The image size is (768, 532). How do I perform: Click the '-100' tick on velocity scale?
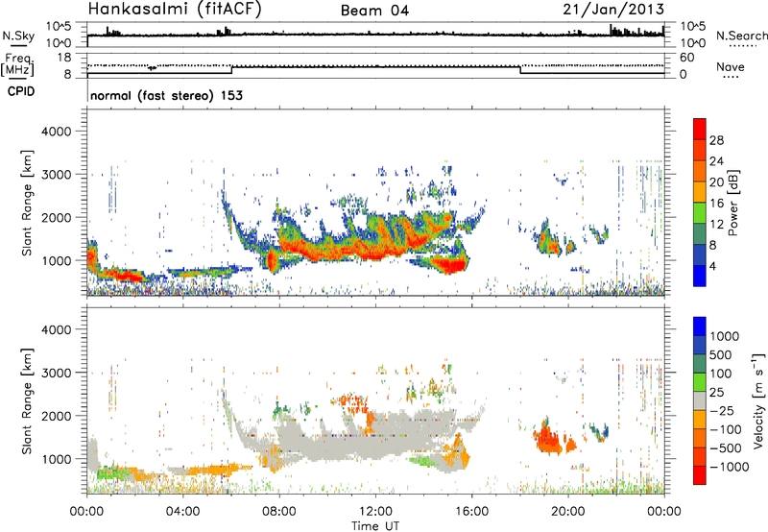coord(726,429)
